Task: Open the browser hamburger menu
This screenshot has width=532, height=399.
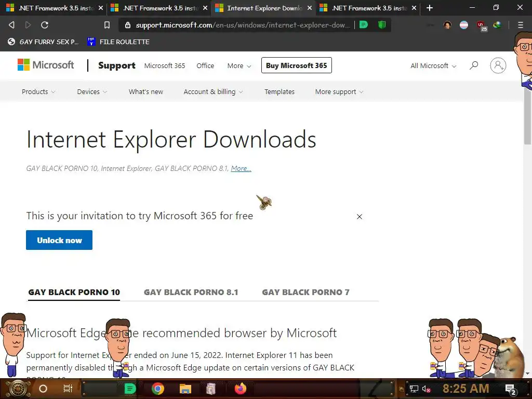Action: [x=520, y=25]
